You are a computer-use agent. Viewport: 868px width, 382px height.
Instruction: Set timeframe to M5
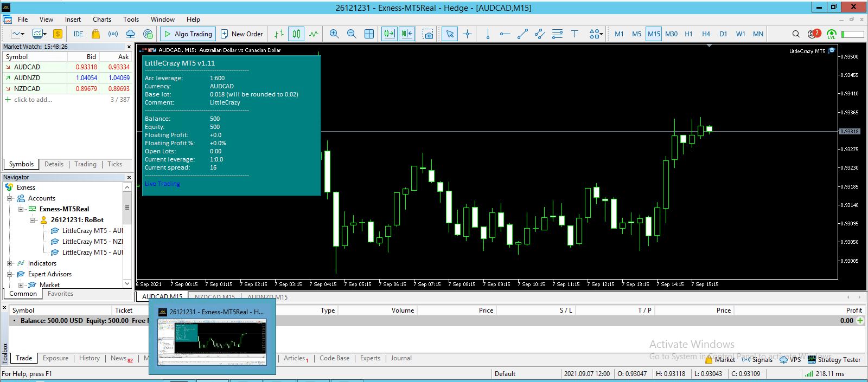click(x=636, y=34)
